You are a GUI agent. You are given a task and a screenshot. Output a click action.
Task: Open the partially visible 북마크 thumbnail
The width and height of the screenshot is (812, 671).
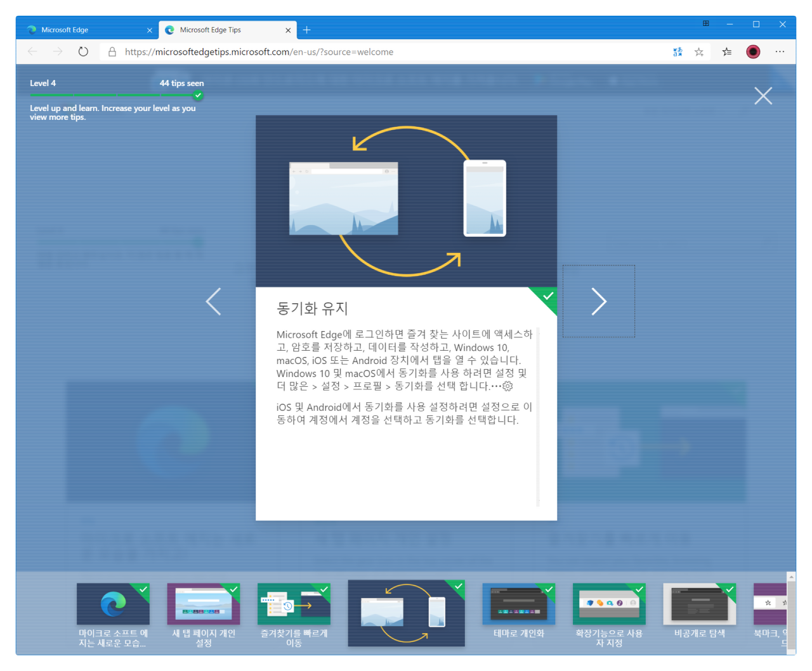pyautogui.click(x=769, y=615)
